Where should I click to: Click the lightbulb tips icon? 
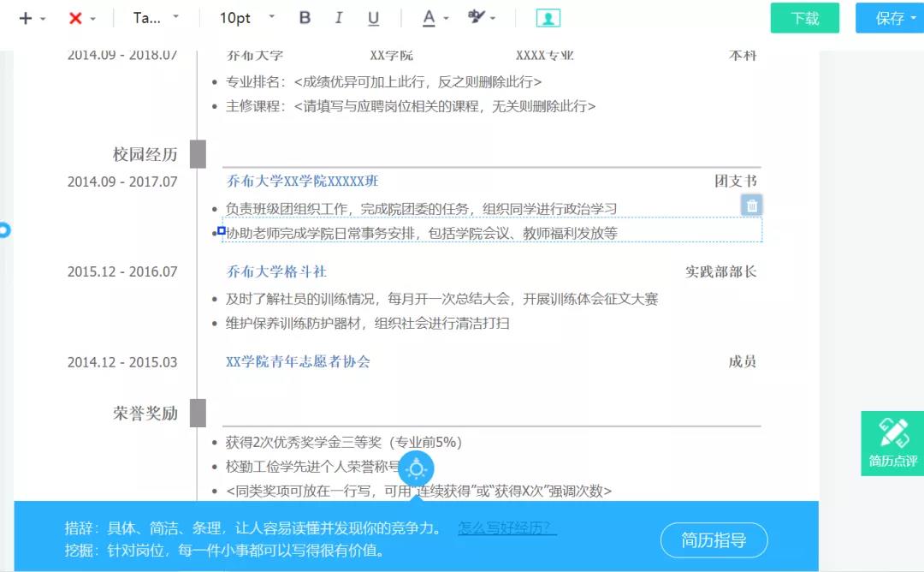pos(417,468)
